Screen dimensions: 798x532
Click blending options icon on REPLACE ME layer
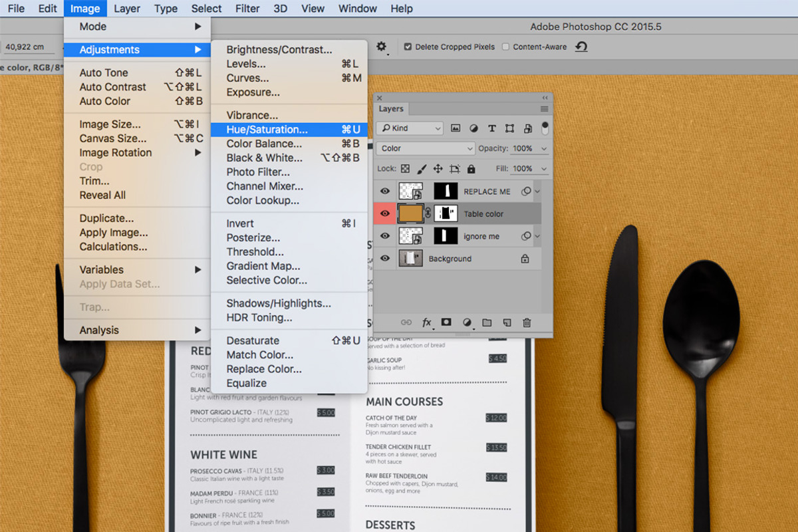coord(526,192)
